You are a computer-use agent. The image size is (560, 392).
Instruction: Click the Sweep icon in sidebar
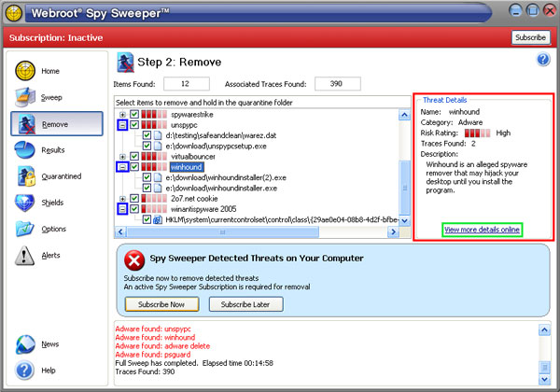tap(25, 97)
